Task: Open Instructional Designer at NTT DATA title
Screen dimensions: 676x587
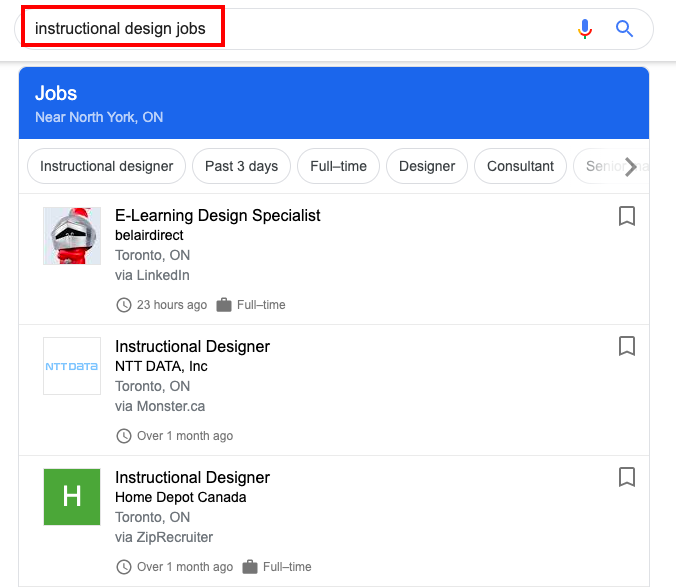Action: (192, 347)
